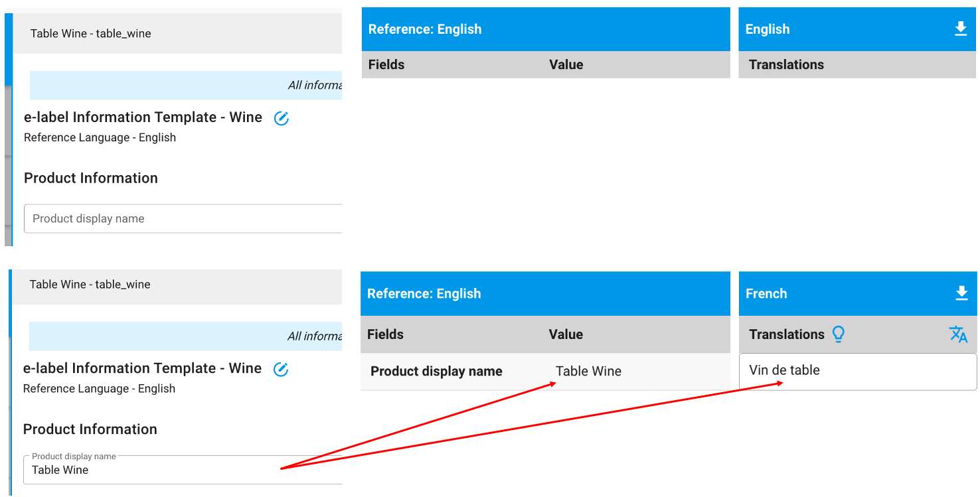Viewport: 980px width, 497px height.
Task: Click the pencil edit icon in lower panel
Action: click(x=281, y=369)
